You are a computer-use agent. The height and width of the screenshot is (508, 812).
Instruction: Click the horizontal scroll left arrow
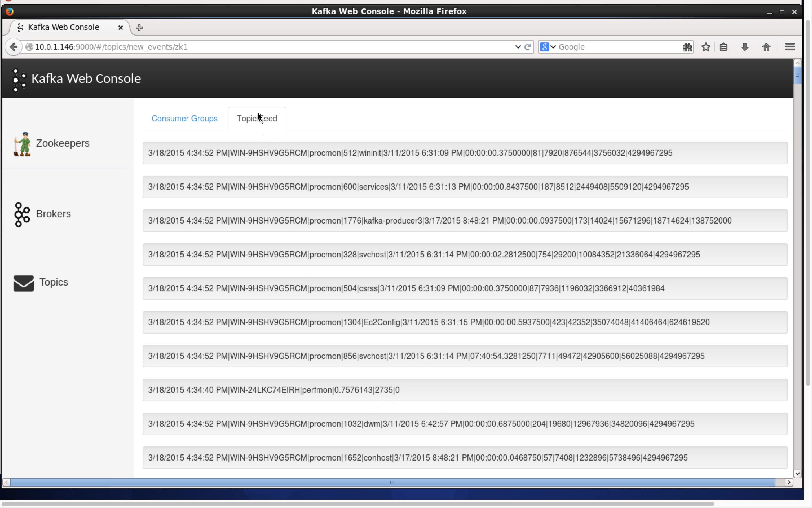6,483
